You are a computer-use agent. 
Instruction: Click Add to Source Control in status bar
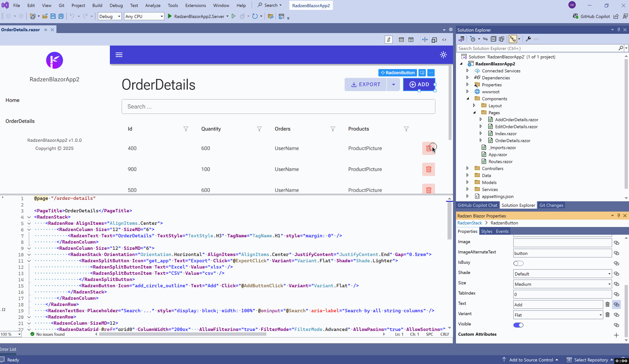point(531,360)
